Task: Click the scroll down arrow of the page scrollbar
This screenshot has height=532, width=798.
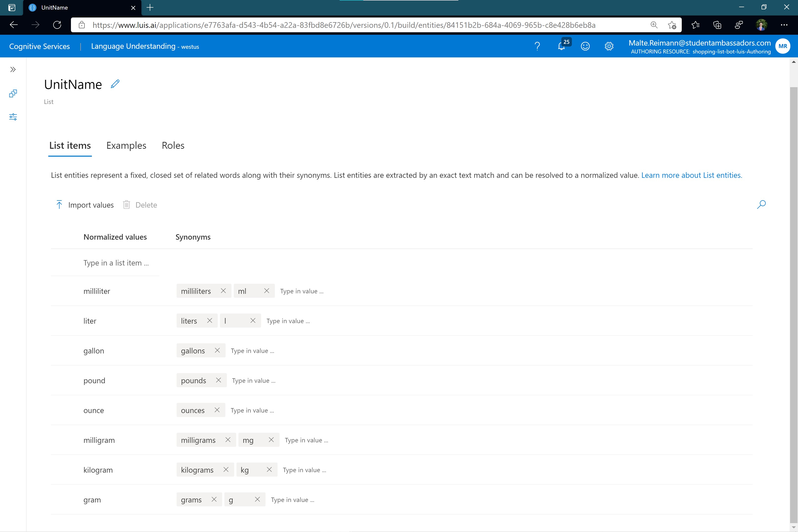Action: coord(793,528)
